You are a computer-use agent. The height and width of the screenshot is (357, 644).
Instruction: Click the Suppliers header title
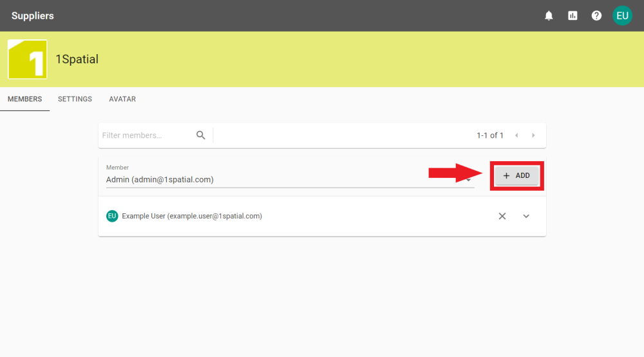click(32, 15)
